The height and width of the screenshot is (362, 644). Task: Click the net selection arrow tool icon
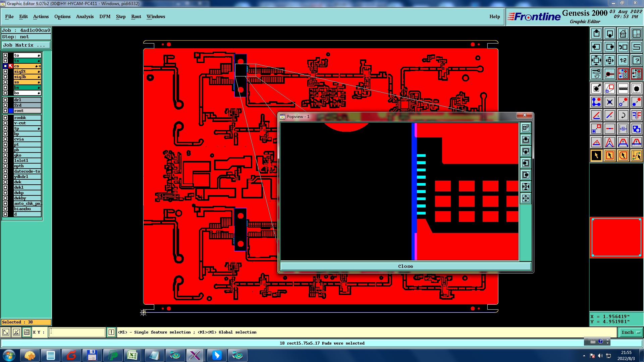(636, 156)
